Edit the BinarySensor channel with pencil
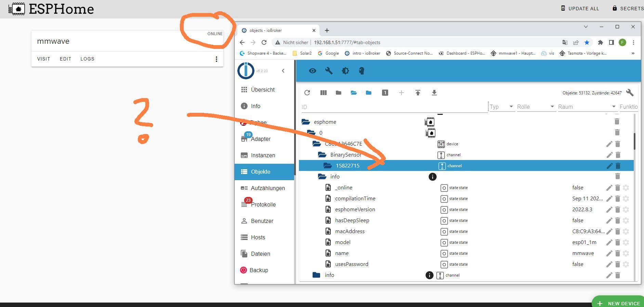 (x=609, y=155)
